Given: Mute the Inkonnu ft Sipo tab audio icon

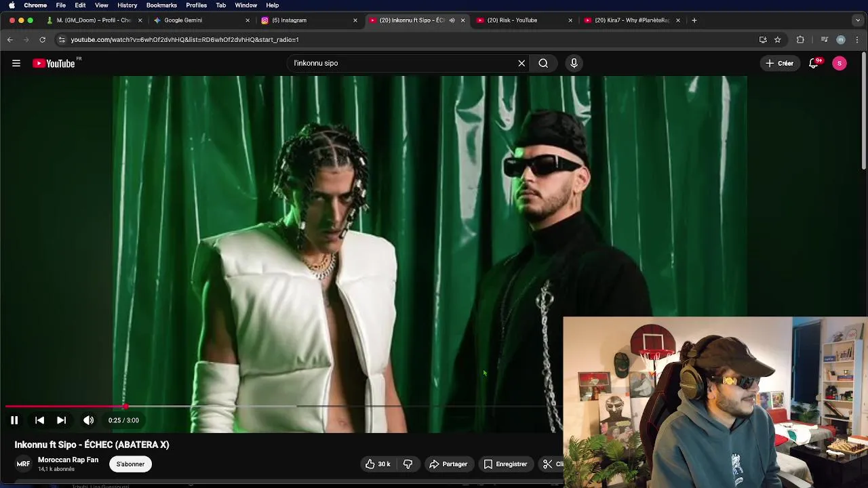Looking at the screenshot, I should click(452, 20).
